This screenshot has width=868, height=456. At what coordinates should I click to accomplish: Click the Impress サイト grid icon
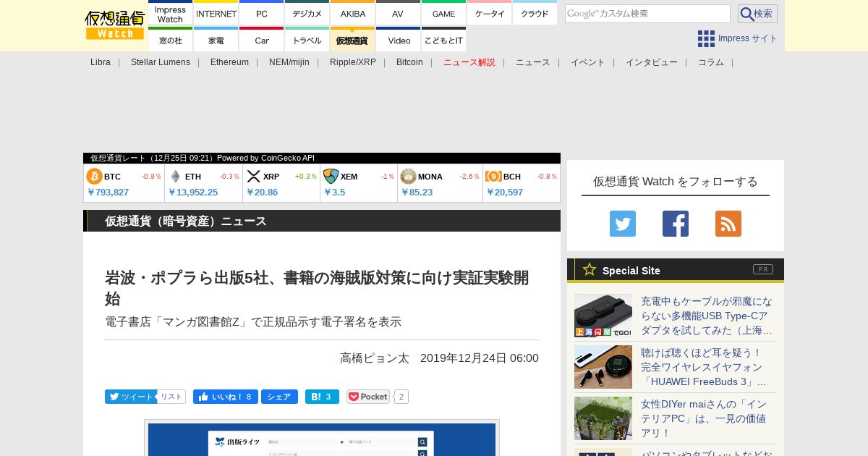pyautogui.click(x=706, y=38)
